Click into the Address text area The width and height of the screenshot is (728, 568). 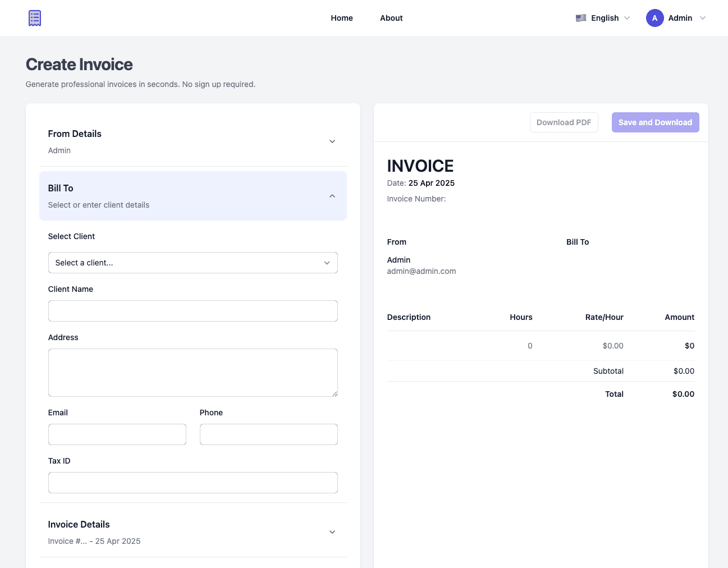[x=193, y=373]
